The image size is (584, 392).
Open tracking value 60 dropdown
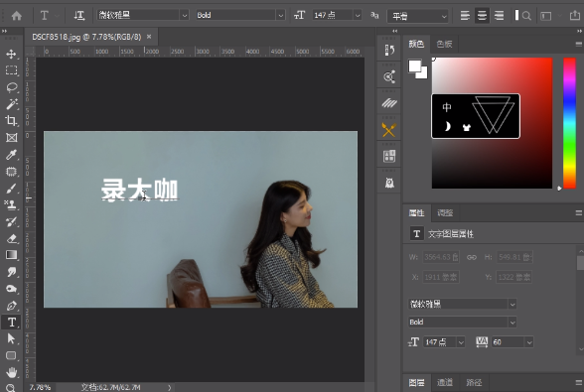(x=529, y=342)
